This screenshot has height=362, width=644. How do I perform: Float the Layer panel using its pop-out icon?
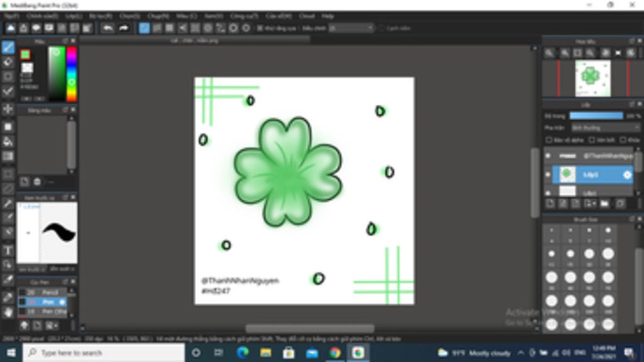631,105
